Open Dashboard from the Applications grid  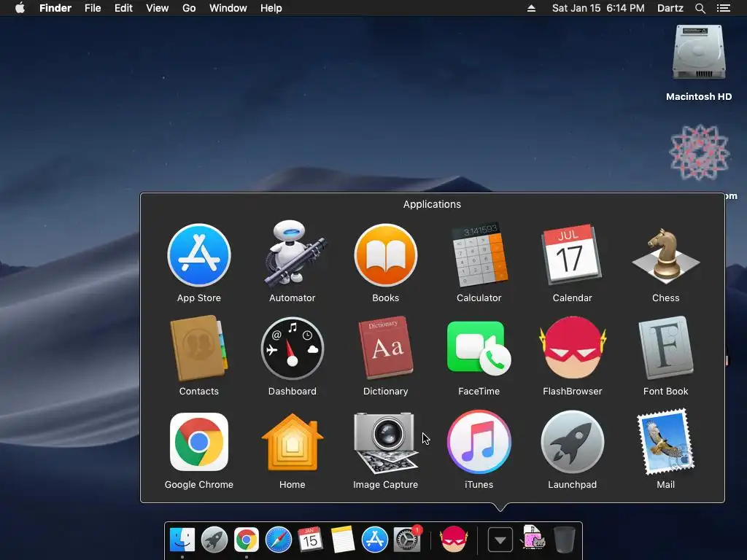293,349
